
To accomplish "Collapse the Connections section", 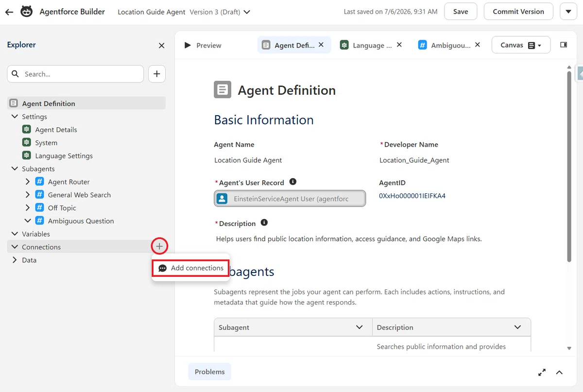I will click(15, 247).
